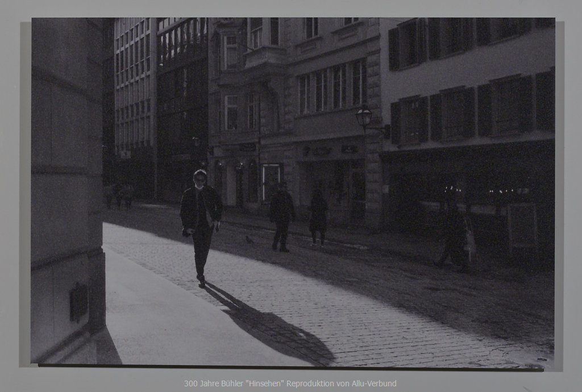Viewport: 582px width, 392px height.
Task: Click the pigeon on the street
Action: (x=249, y=240)
